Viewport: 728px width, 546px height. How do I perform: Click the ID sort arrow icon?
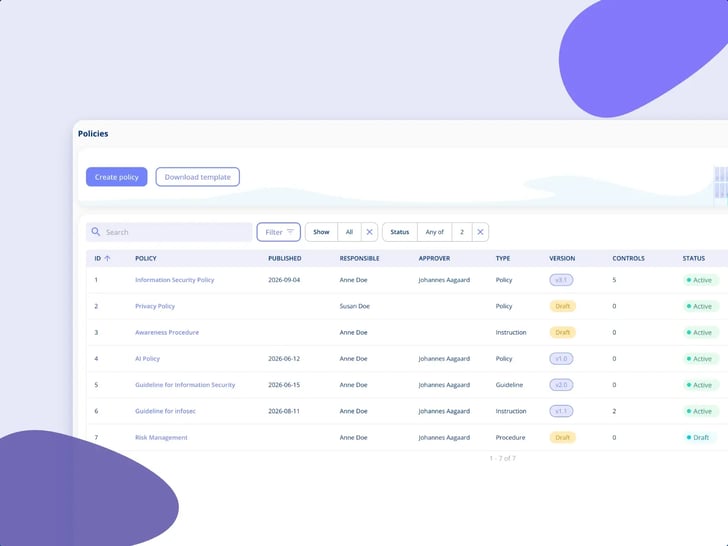(x=107, y=259)
